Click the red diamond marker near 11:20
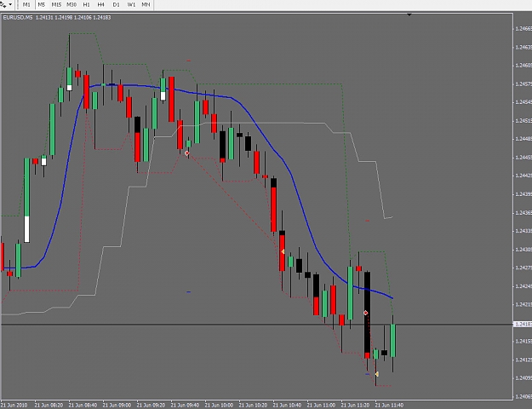Image resolution: width=532 pixels, height=409 pixels. (x=366, y=313)
